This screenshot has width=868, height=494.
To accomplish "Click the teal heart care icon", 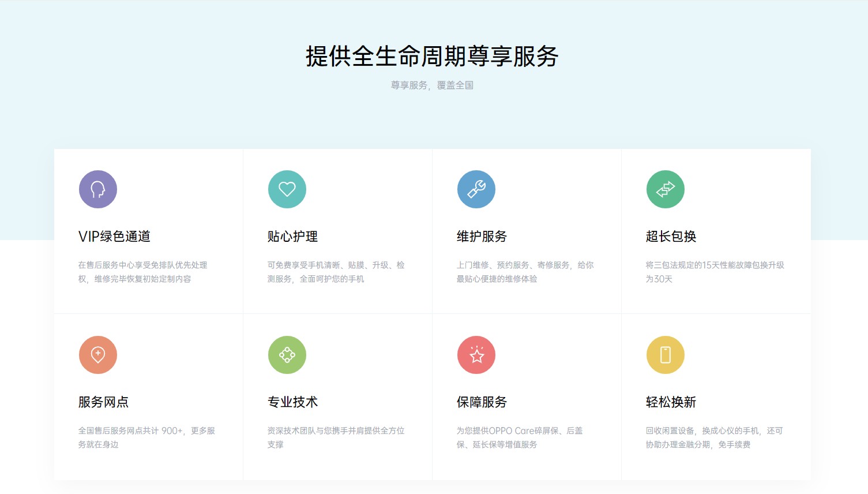I will click(287, 189).
